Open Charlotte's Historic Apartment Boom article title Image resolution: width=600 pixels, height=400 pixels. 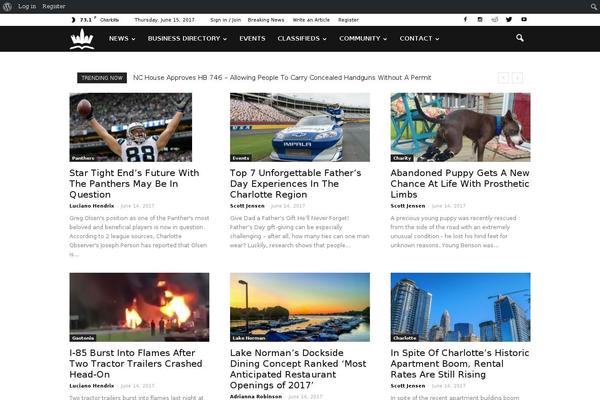point(460,364)
